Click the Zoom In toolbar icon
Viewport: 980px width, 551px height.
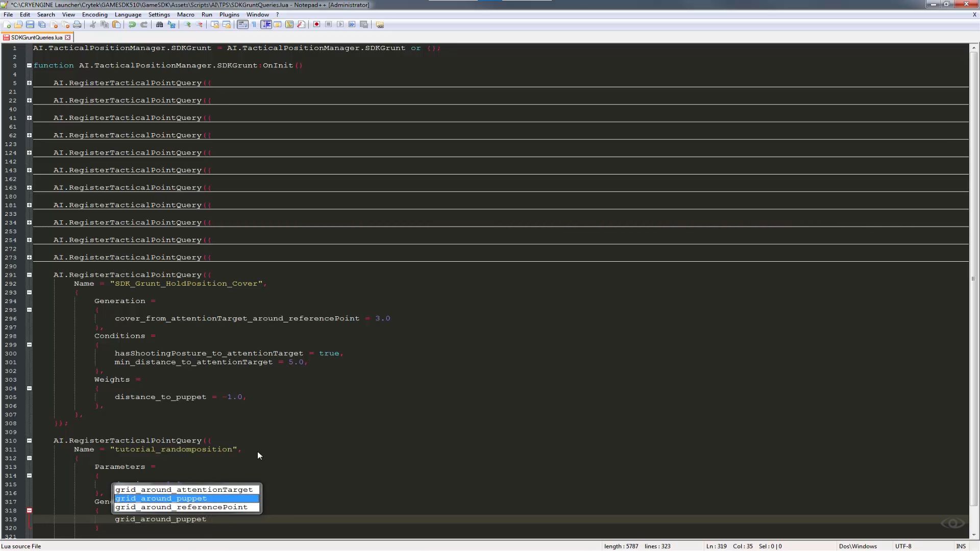(x=188, y=24)
